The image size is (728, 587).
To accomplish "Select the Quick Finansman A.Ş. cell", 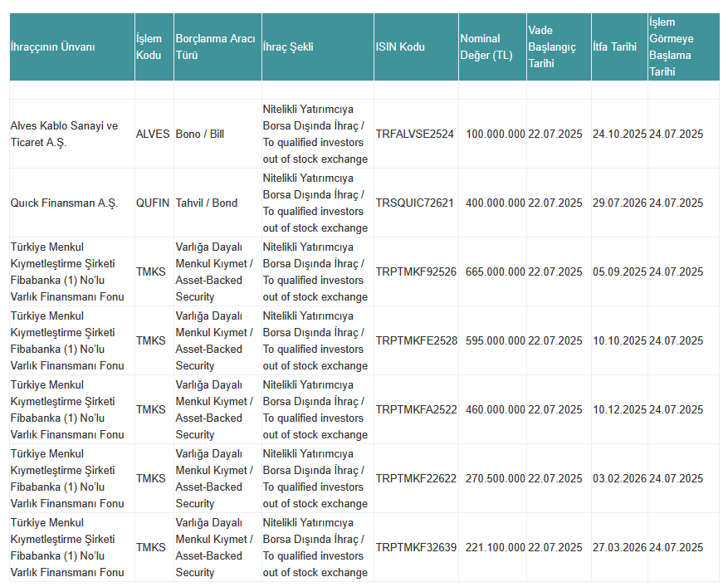I will 72,203.
